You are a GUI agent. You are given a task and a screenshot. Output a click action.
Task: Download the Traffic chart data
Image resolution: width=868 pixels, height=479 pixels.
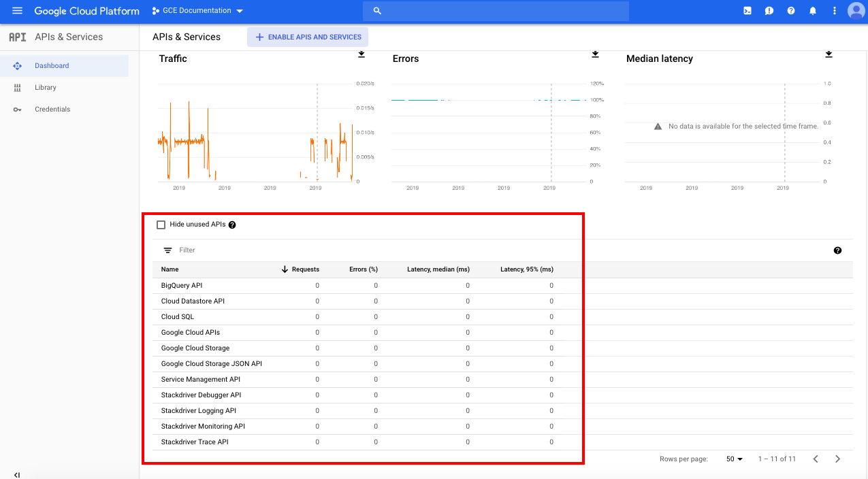coord(361,54)
